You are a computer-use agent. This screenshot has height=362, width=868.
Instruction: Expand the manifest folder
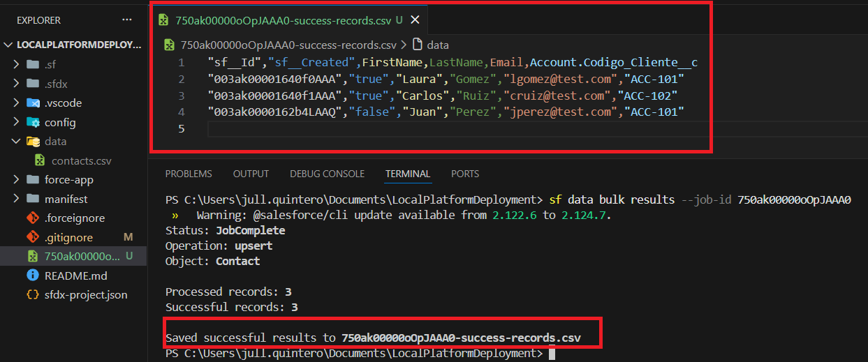pos(16,199)
